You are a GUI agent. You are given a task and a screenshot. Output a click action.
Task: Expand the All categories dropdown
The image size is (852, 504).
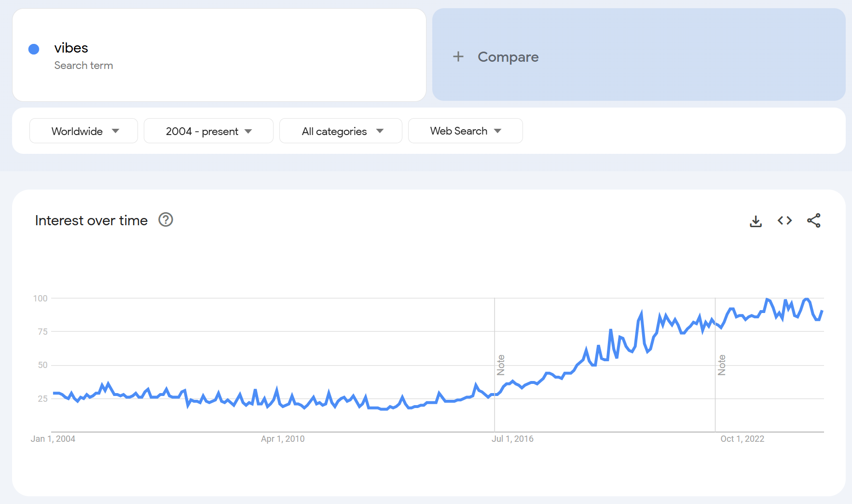tap(341, 131)
